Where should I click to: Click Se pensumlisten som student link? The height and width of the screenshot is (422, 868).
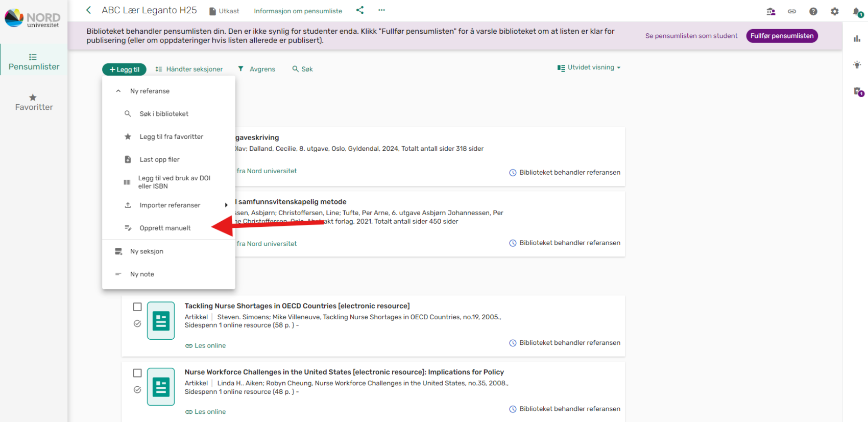click(x=691, y=36)
